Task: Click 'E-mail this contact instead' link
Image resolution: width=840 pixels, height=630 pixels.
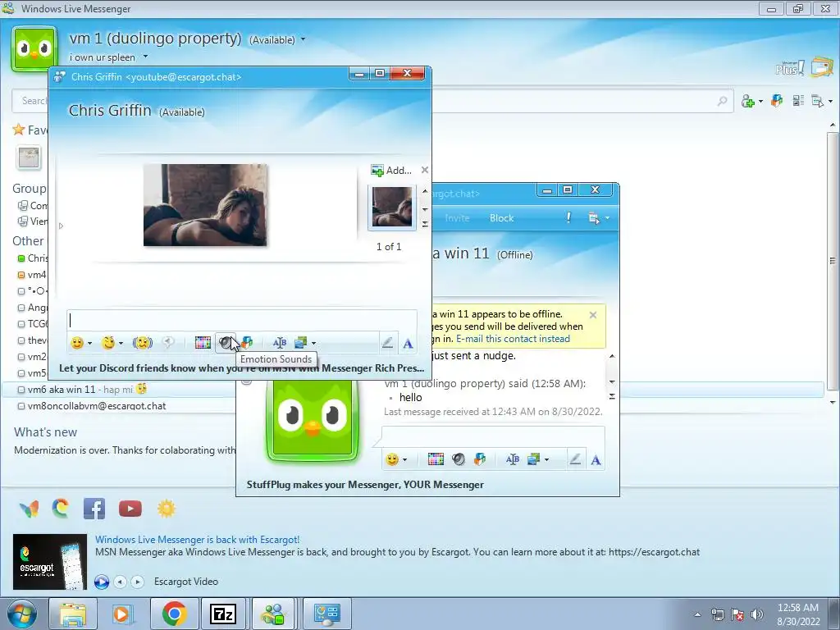Action: pos(513,339)
